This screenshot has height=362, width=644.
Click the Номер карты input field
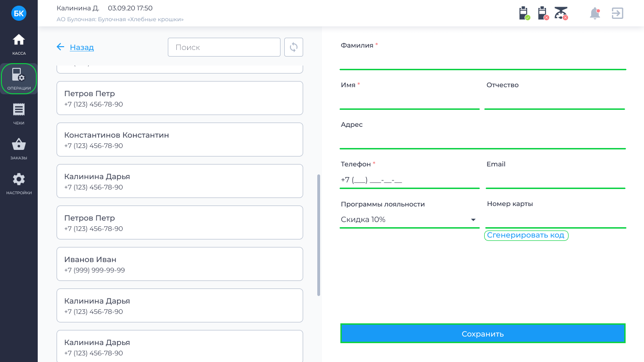(x=555, y=219)
